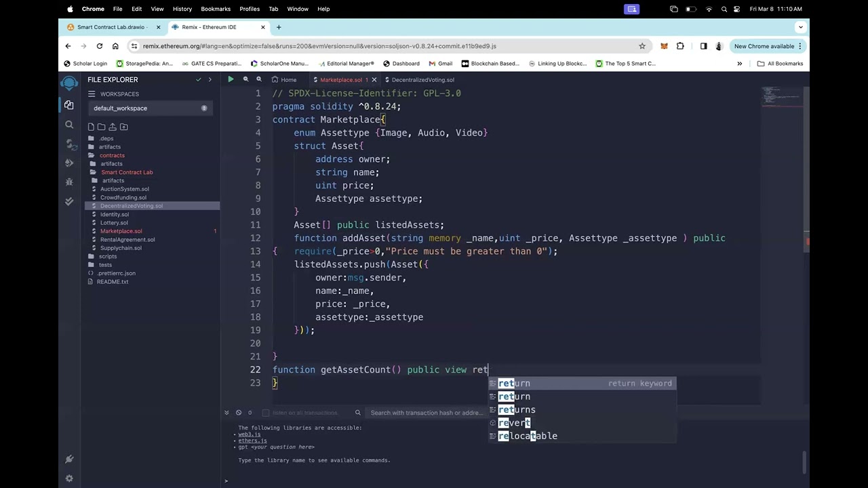Upload a folder using the folder upload icon
Viewport: 868px width, 488px height.
tap(123, 127)
